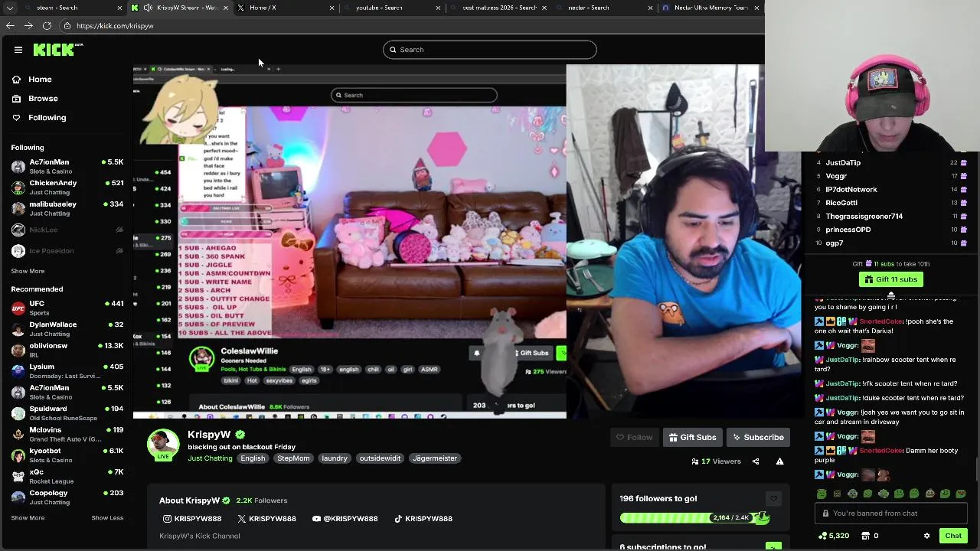Select the outsidewidit stream tag
This screenshot has height=551, width=980.
tap(380, 458)
